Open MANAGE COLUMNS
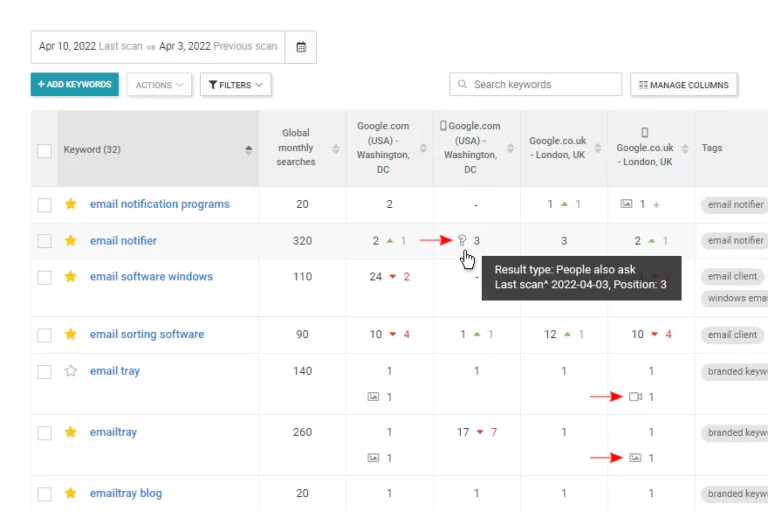This screenshot has width=768, height=511. [x=683, y=85]
